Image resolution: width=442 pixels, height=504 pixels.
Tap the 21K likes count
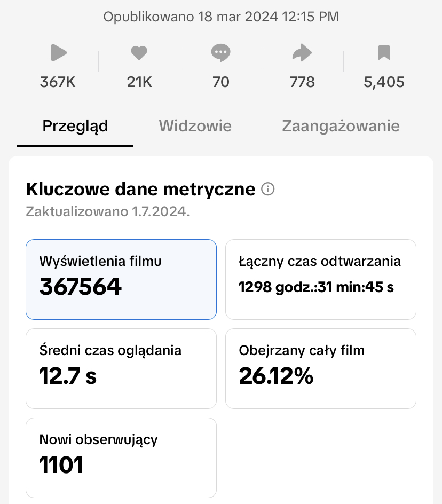(139, 82)
